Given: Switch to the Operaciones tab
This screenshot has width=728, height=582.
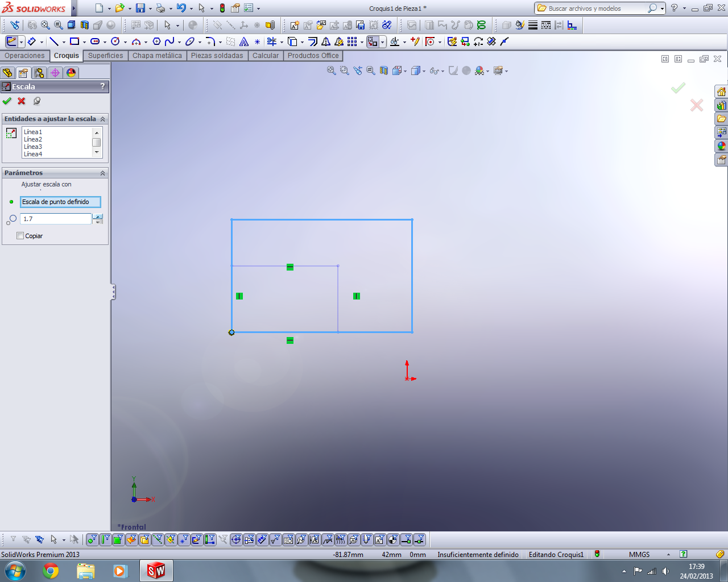Looking at the screenshot, I should [x=24, y=56].
